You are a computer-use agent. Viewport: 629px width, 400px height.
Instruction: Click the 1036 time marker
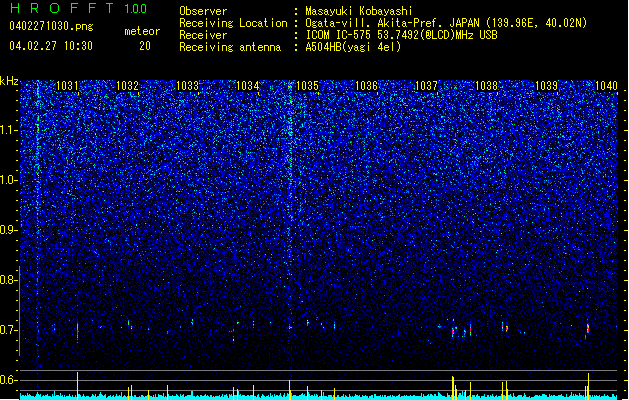pos(367,86)
